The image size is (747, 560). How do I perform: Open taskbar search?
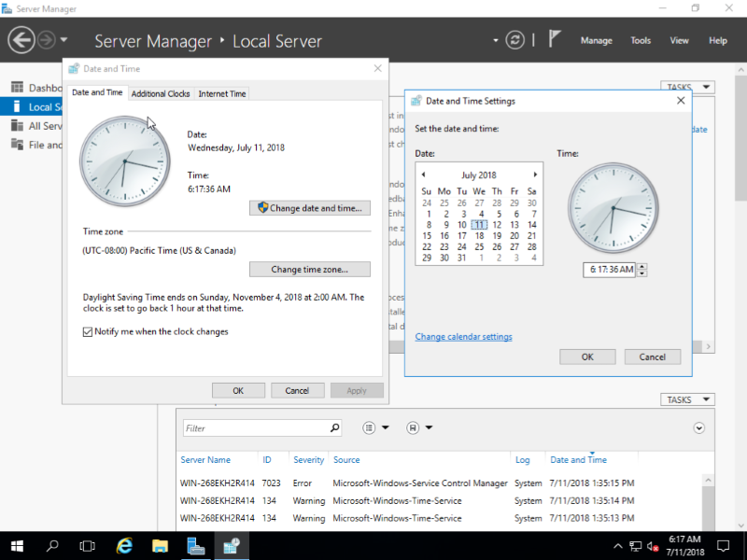[x=52, y=546]
